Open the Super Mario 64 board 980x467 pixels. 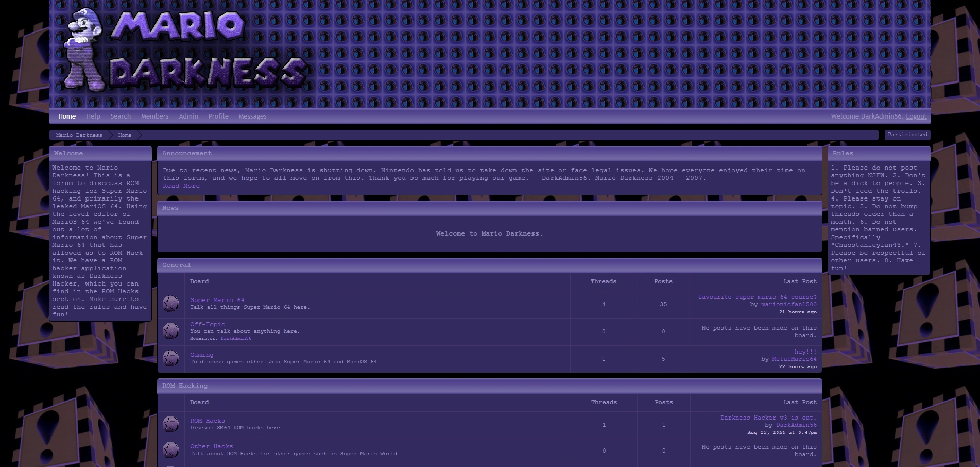click(x=217, y=300)
